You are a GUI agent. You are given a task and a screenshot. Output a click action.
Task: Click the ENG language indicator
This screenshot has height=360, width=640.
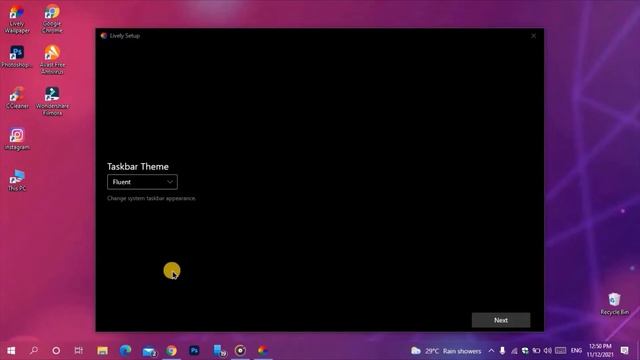(x=576, y=351)
